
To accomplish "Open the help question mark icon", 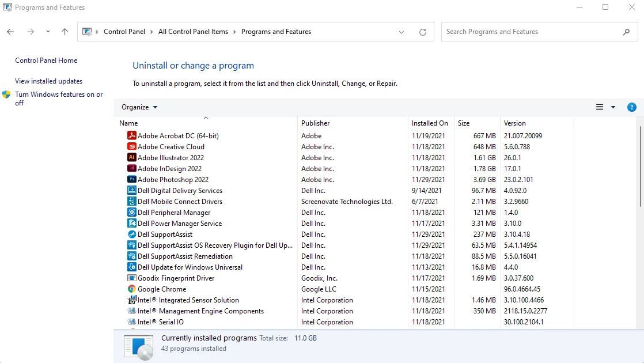I will (632, 107).
